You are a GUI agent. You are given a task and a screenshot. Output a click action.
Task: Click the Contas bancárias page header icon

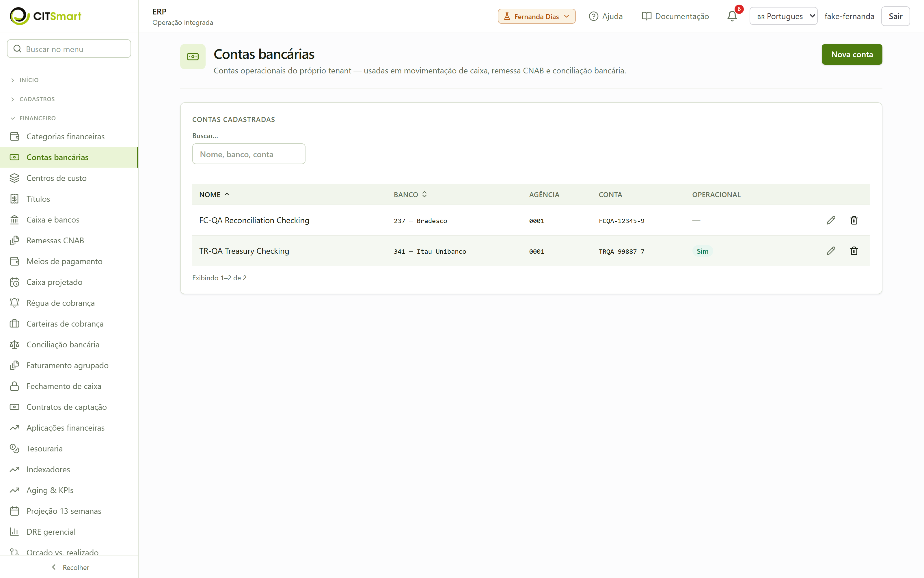pos(193,57)
